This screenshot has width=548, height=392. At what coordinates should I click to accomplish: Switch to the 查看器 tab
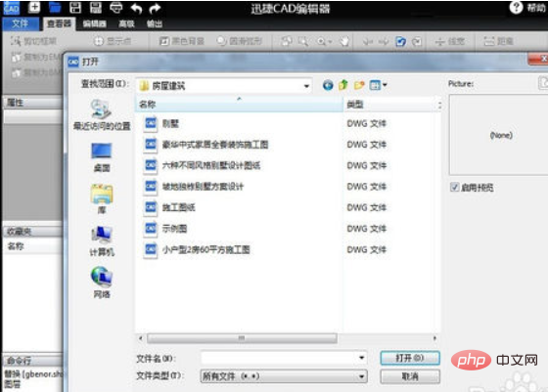[59, 23]
